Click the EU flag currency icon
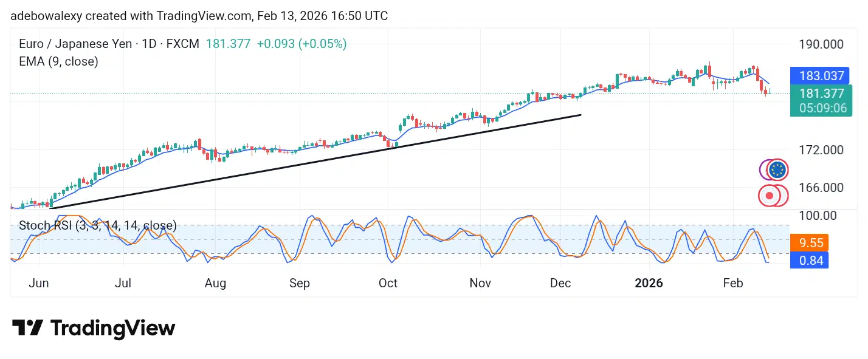 tap(777, 170)
